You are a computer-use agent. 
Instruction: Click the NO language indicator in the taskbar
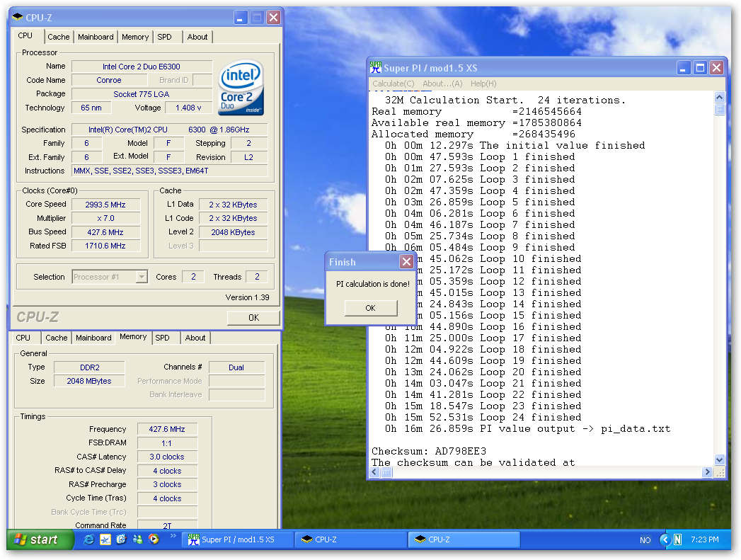645,540
